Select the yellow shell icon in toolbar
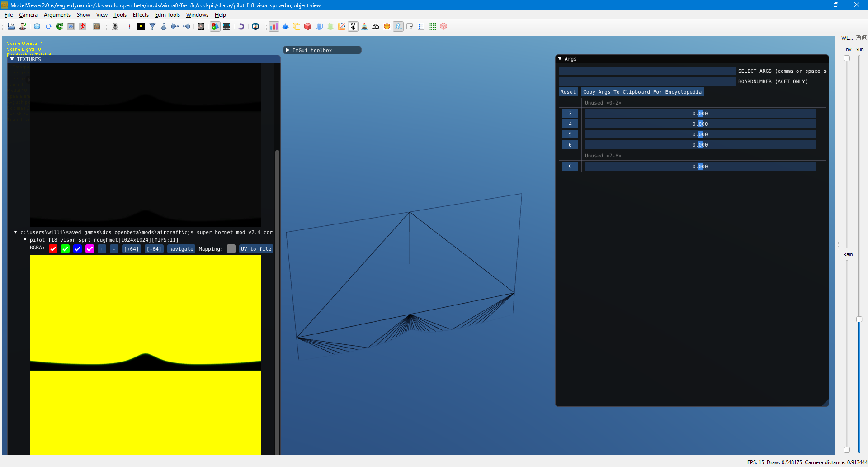The image size is (868, 467). [387, 26]
